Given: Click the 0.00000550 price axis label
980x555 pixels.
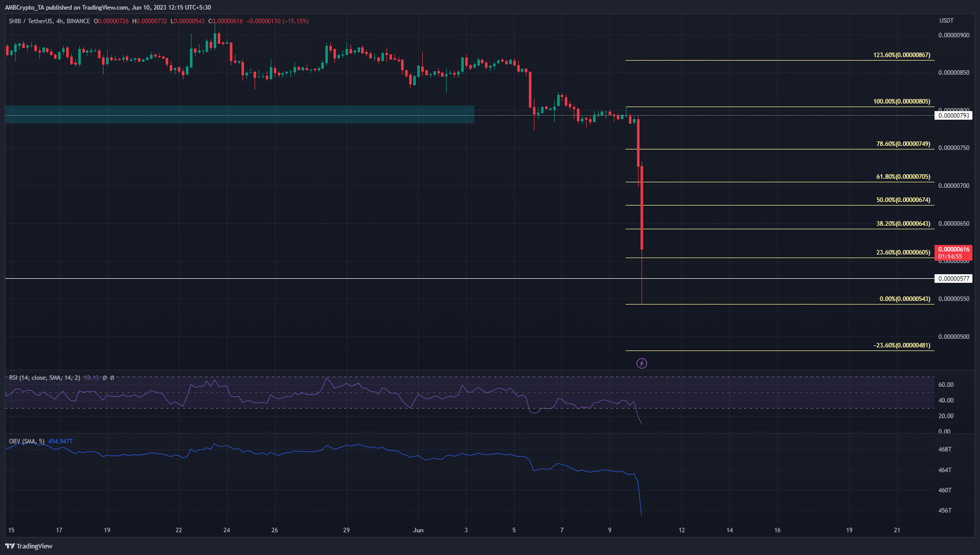Looking at the screenshot, I should tap(954, 299).
